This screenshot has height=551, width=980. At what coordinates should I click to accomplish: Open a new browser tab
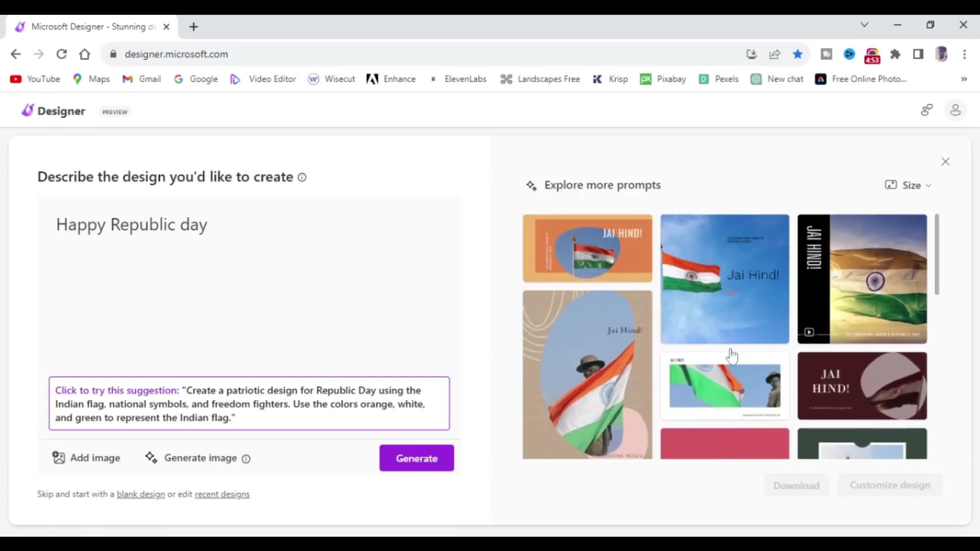pyautogui.click(x=193, y=27)
